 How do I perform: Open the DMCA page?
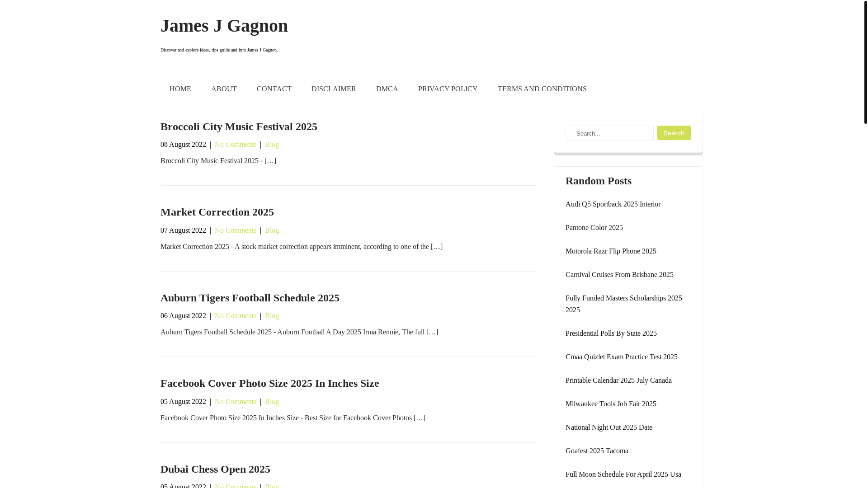click(x=387, y=89)
